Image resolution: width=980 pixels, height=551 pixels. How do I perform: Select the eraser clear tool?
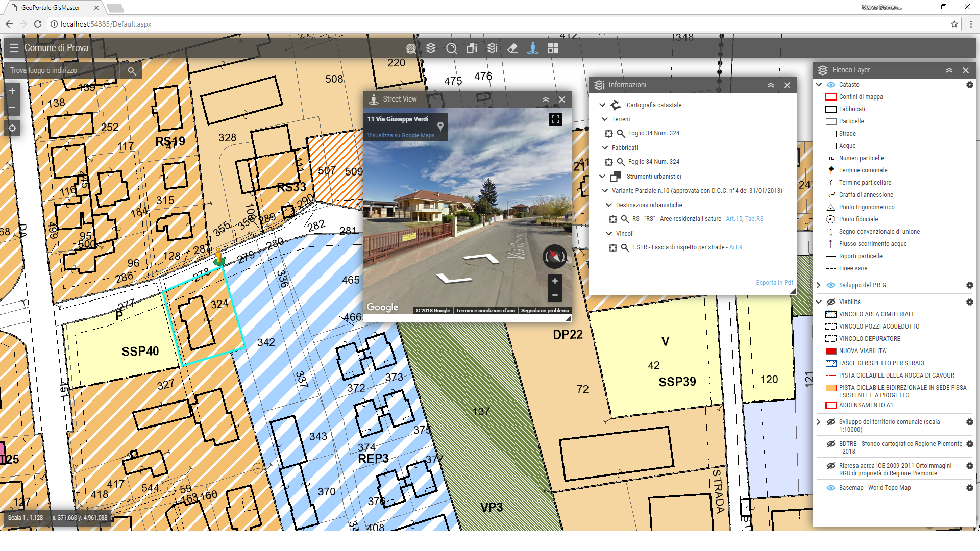(x=512, y=48)
